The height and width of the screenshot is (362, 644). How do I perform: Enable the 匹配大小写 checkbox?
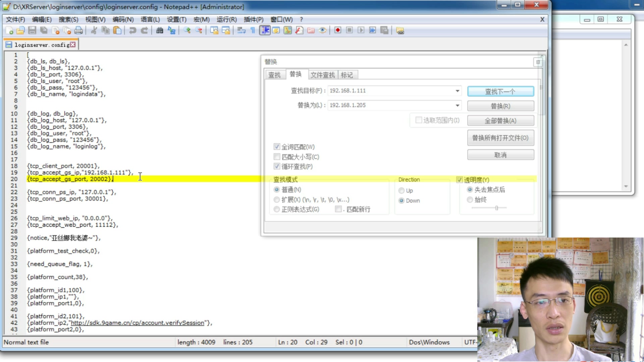pos(277,157)
